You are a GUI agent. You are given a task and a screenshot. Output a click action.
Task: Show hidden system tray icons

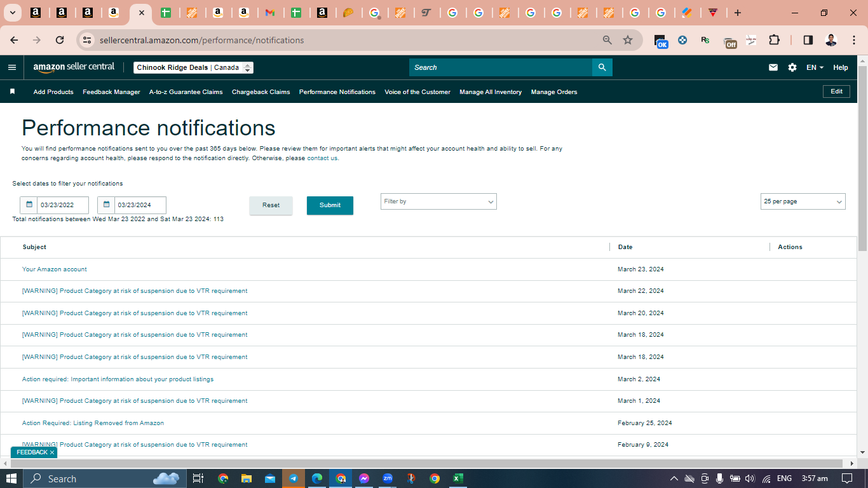click(674, 478)
